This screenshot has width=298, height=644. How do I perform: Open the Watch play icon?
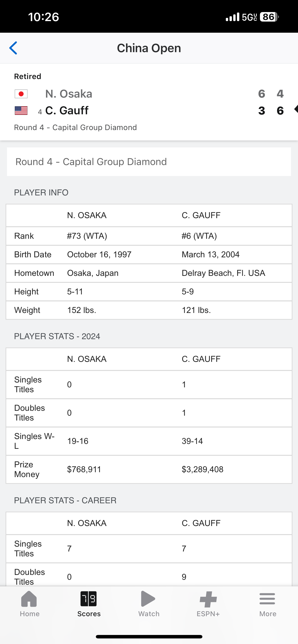click(148, 599)
